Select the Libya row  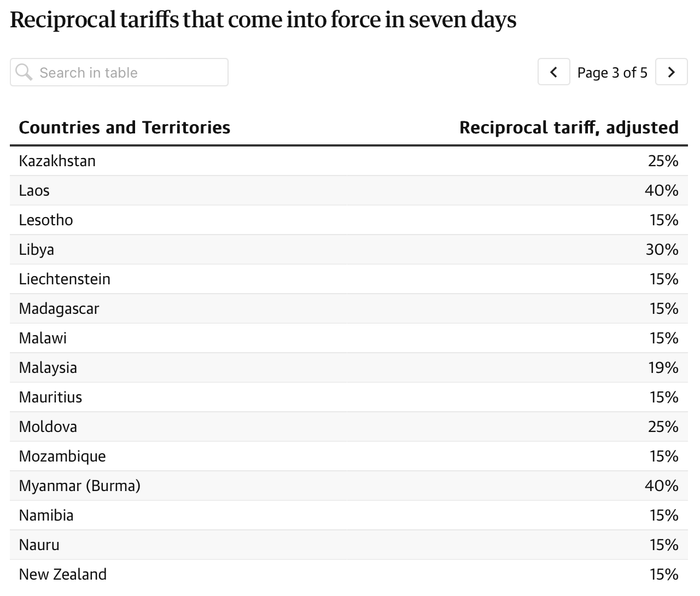pos(349,250)
